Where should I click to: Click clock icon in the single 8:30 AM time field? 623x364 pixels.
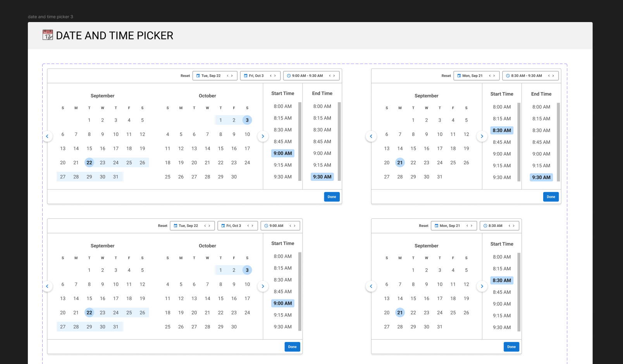[485, 226]
